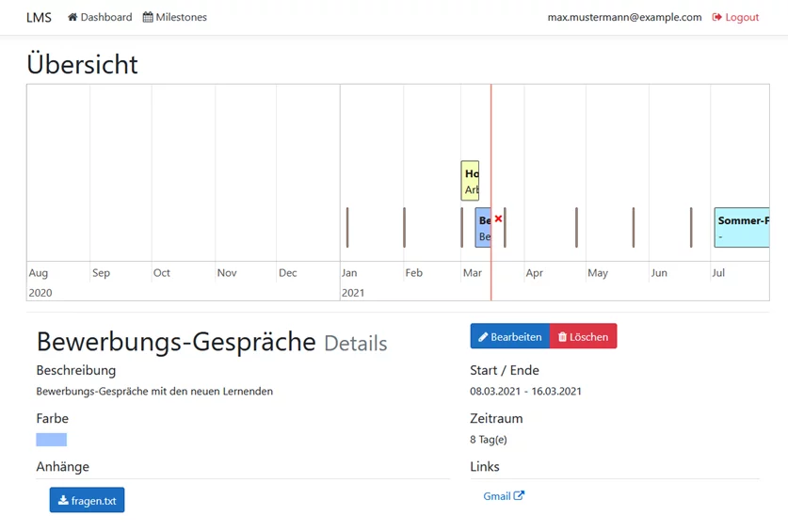
Task: Click the download icon on fragen.txt
Action: click(63, 501)
